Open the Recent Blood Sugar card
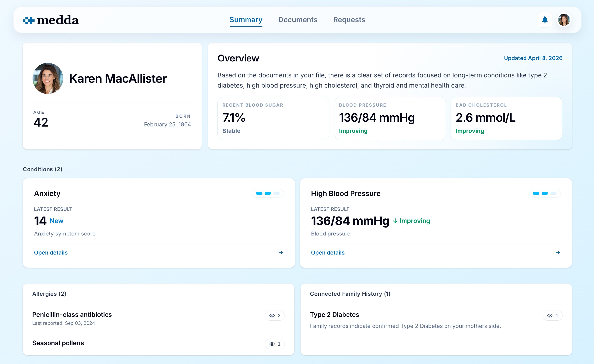The image size is (594, 364). pyautogui.click(x=273, y=118)
